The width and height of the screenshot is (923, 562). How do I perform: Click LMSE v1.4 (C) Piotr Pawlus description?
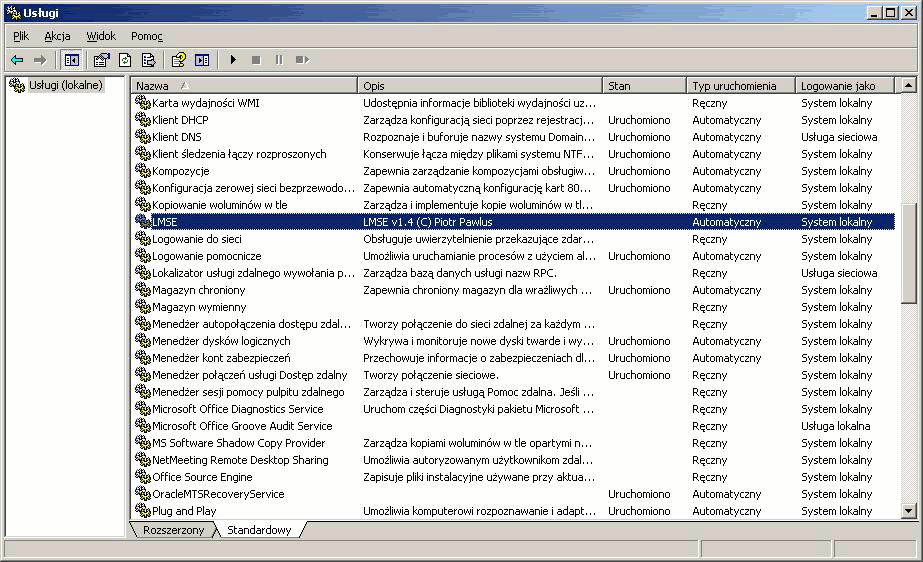[x=428, y=222]
